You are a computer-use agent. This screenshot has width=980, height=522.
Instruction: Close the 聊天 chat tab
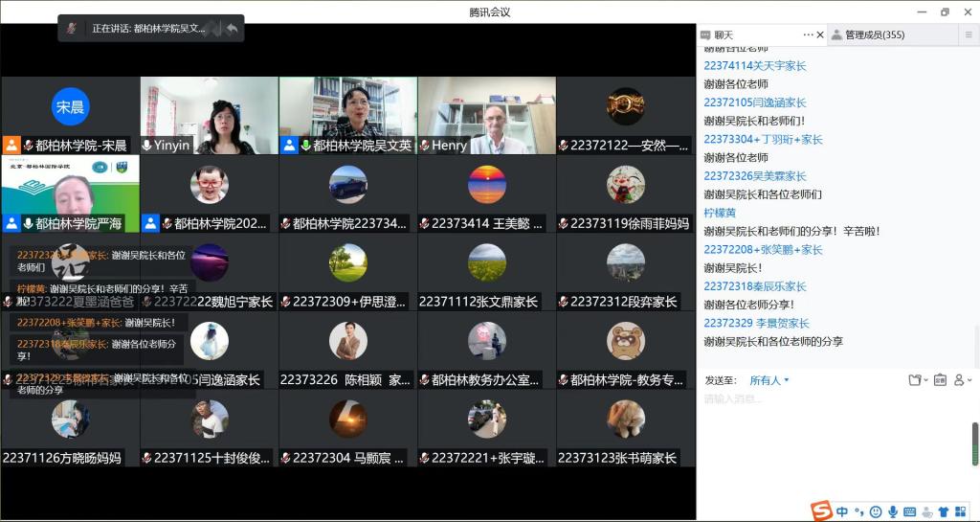(820, 34)
